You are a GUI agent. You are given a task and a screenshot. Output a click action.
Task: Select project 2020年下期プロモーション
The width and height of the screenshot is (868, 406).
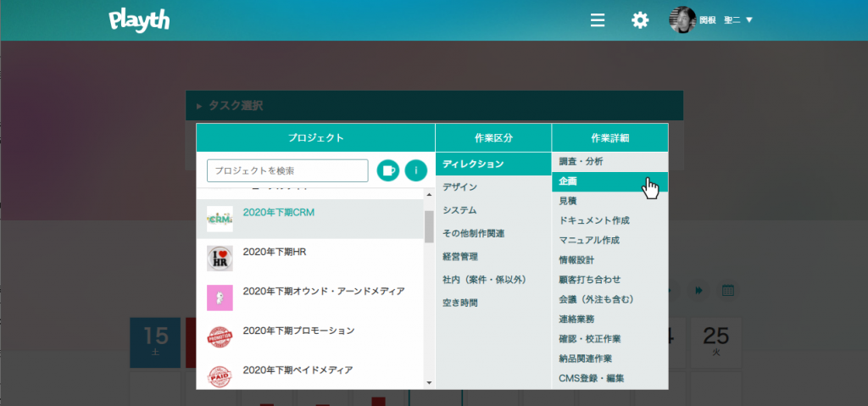(x=310, y=337)
